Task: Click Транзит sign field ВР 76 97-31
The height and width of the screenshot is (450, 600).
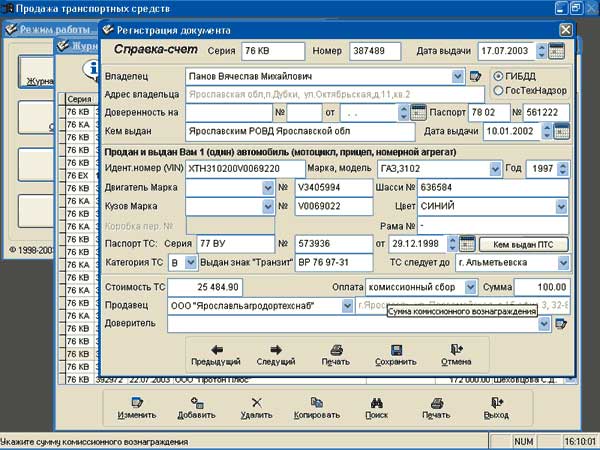Action: coord(334,262)
